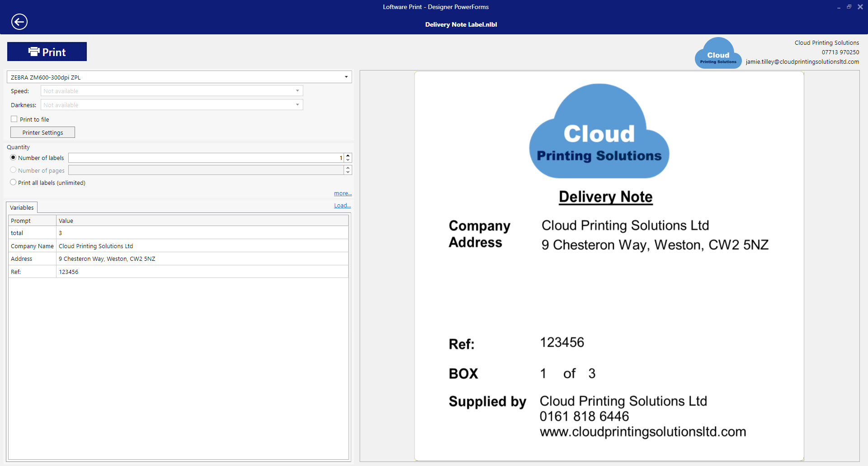This screenshot has height=466, width=868.
Task: Select the Number of labels radio button
Action: click(13, 158)
